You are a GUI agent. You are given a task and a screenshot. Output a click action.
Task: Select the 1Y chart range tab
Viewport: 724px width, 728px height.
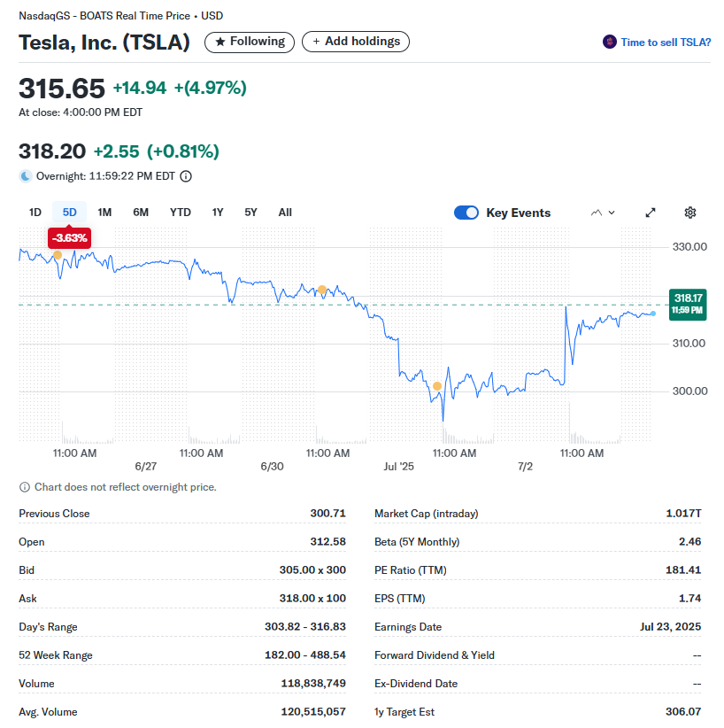coord(218,213)
